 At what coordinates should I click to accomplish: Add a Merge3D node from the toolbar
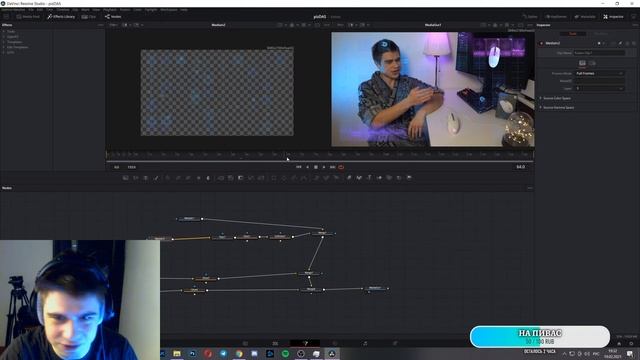pos(379,178)
